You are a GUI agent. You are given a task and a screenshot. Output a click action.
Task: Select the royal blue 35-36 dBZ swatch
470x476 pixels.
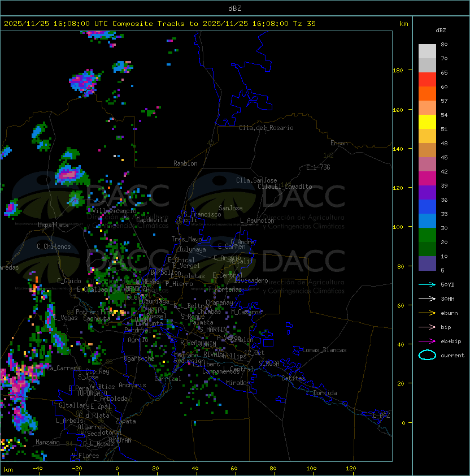click(x=427, y=207)
